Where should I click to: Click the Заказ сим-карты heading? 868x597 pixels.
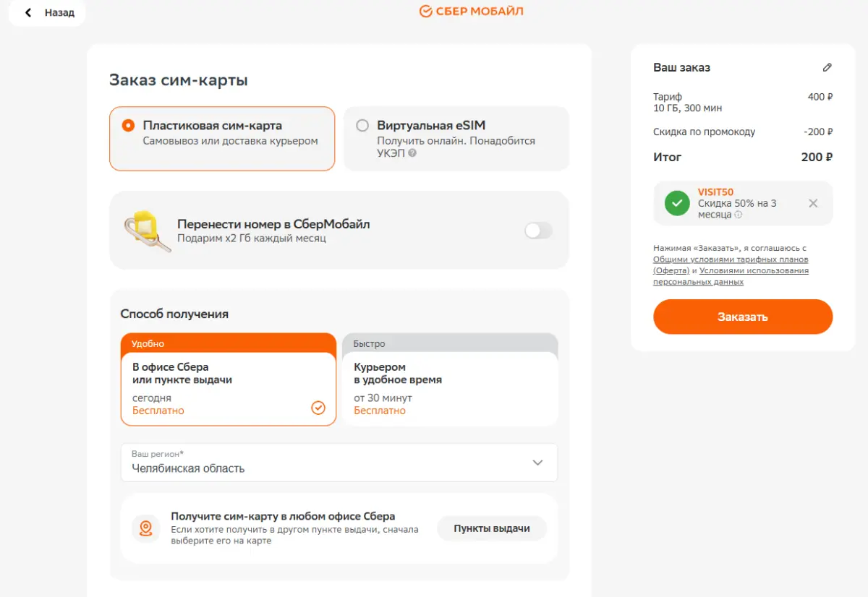coord(179,80)
